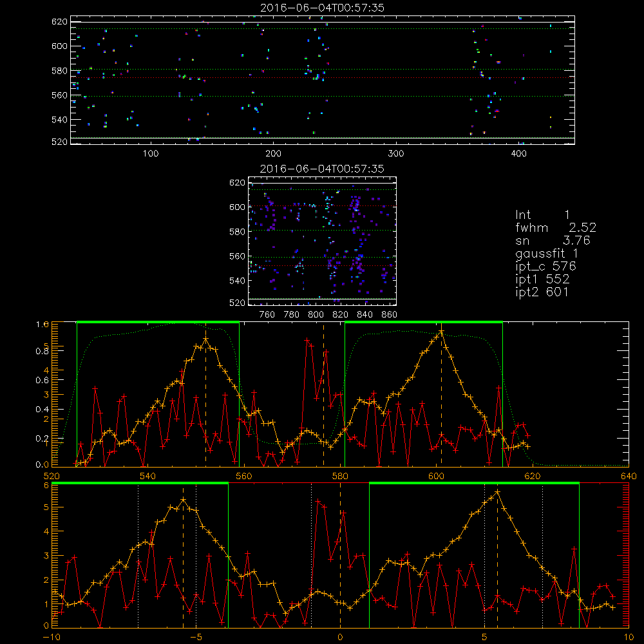The height and width of the screenshot is (644, 644).
Task: Click x-axis label -10 of bottom plot
Action: pyautogui.click(x=52, y=637)
